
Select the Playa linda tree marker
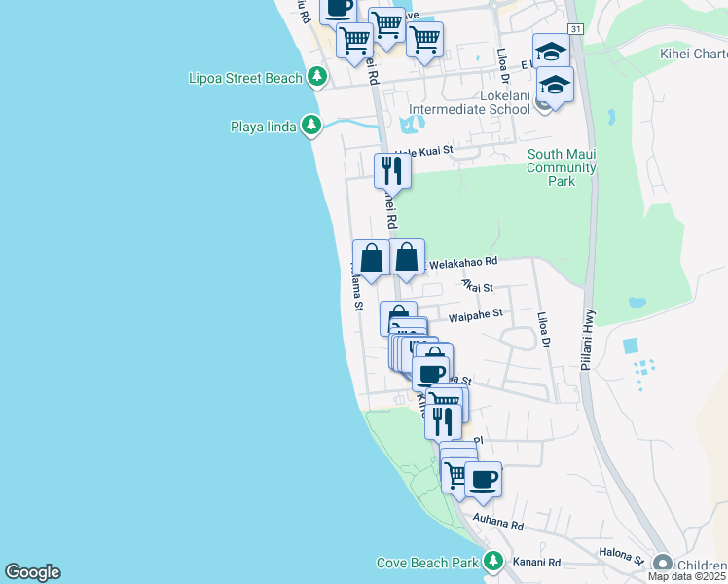311,126
